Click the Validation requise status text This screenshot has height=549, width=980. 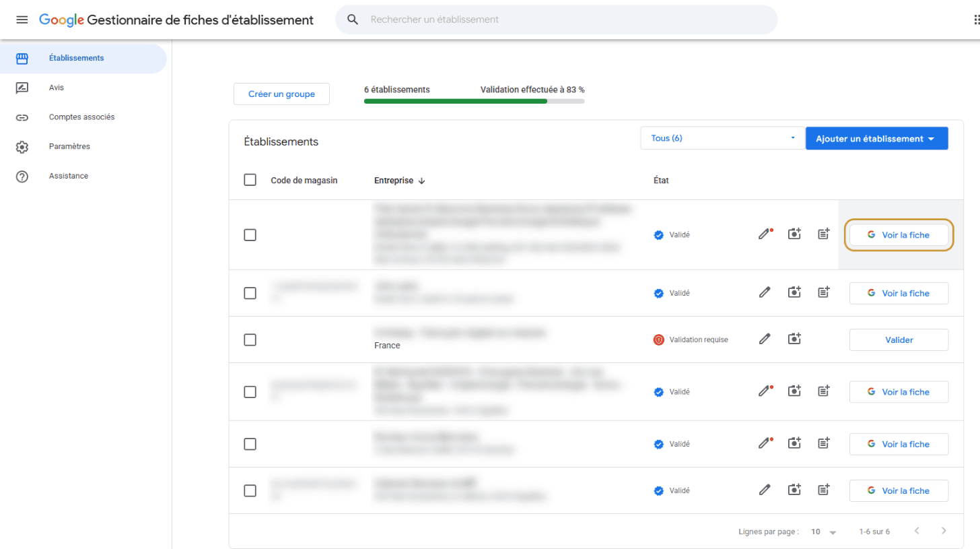coord(699,340)
